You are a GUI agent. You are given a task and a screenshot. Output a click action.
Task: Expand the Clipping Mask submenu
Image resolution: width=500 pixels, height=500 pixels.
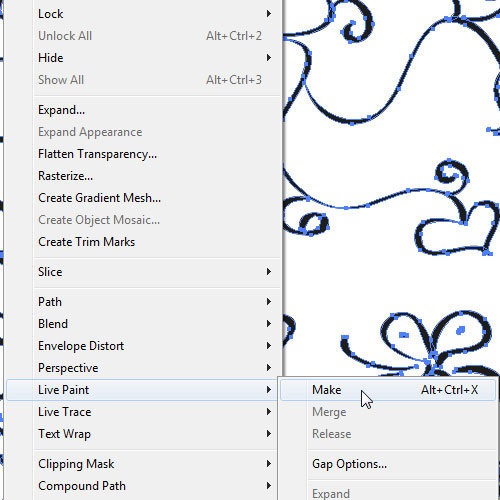coord(157,464)
